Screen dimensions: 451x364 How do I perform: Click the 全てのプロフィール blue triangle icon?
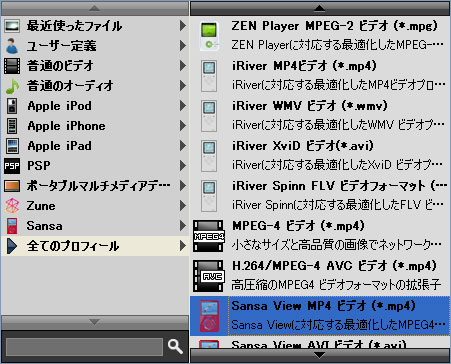click(12, 246)
